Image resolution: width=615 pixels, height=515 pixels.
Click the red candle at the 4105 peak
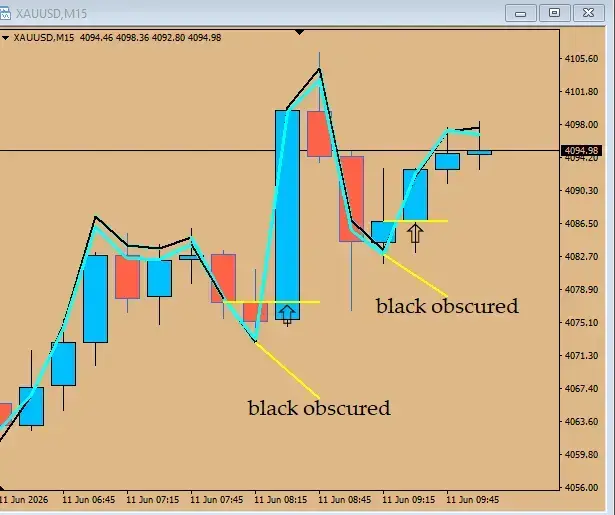tap(319, 134)
